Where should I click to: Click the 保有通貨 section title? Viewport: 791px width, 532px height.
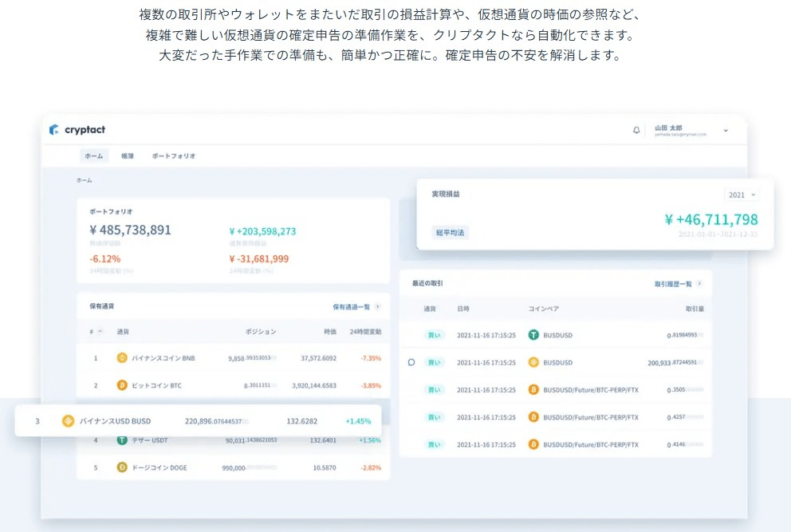pos(102,305)
